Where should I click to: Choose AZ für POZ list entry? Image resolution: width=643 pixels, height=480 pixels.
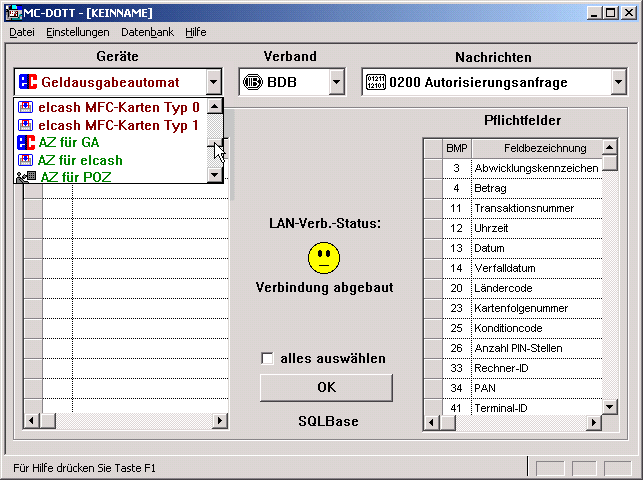[111, 177]
